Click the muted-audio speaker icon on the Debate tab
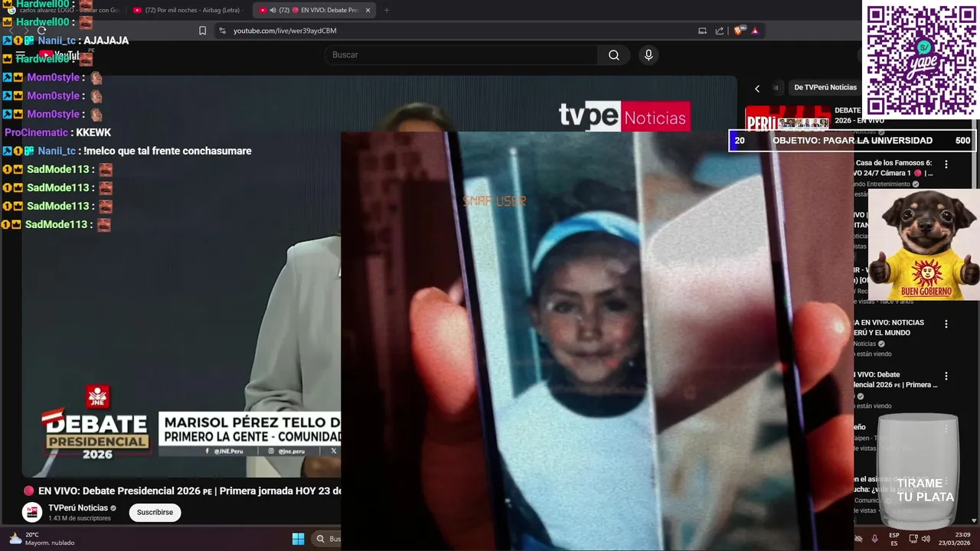980x551 pixels. [x=273, y=10]
